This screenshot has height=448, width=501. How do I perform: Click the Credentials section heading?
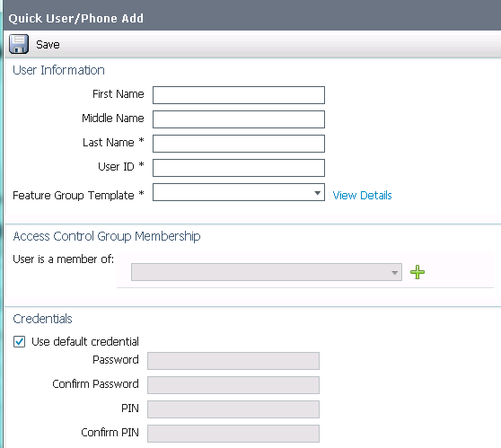pyautogui.click(x=42, y=319)
